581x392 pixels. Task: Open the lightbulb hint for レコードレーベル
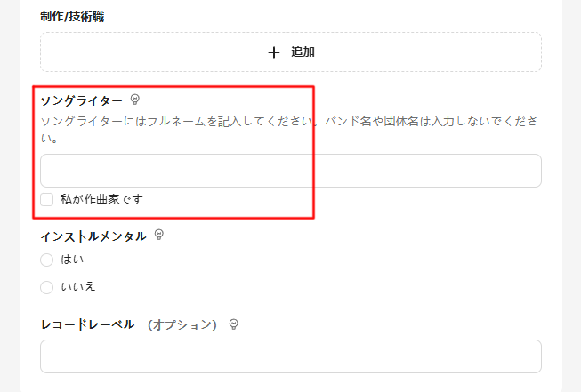233,324
